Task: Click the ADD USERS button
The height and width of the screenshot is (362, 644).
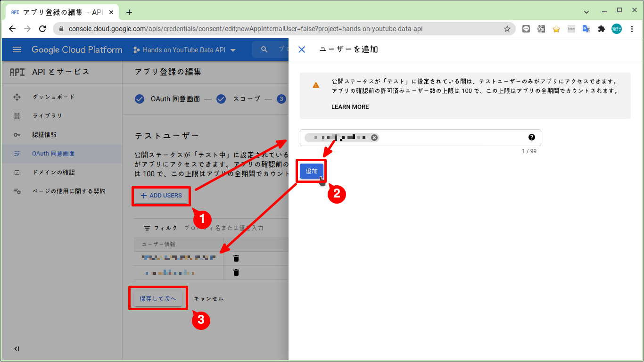Action: (x=161, y=196)
